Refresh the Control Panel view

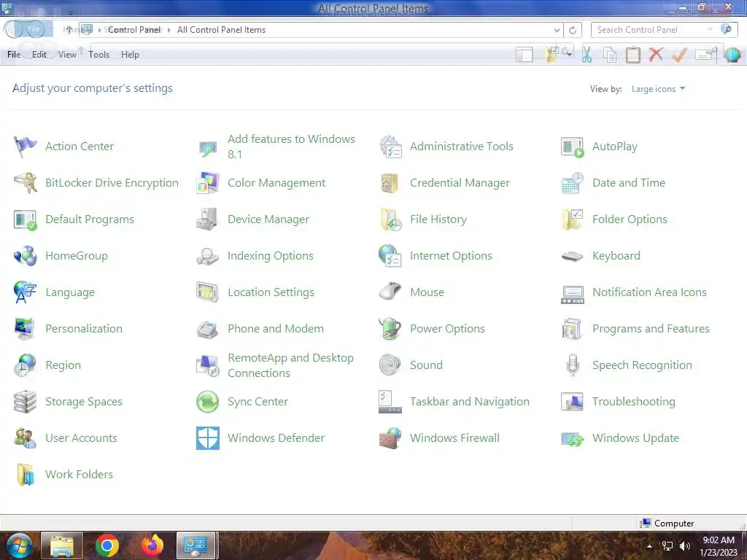click(x=573, y=30)
